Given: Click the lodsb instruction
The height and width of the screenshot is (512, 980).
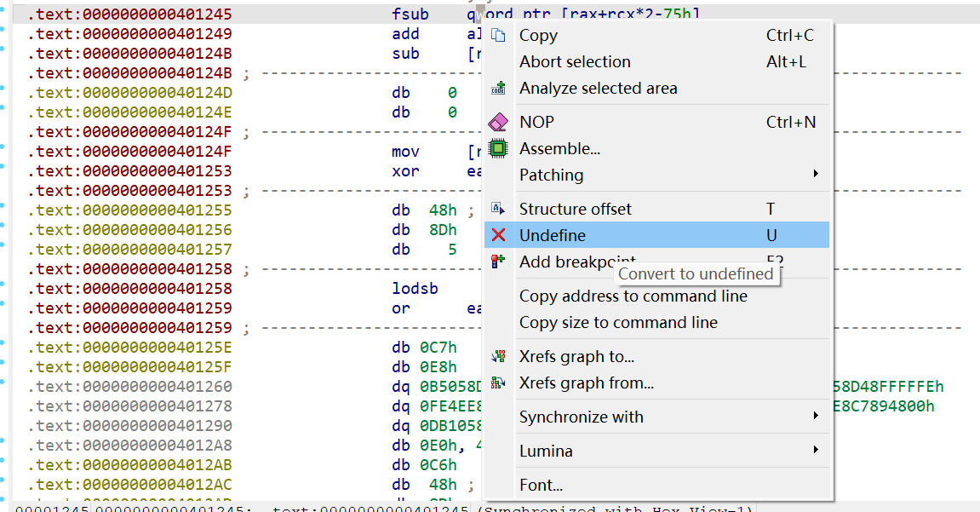Looking at the screenshot, I should click(415, 289).
